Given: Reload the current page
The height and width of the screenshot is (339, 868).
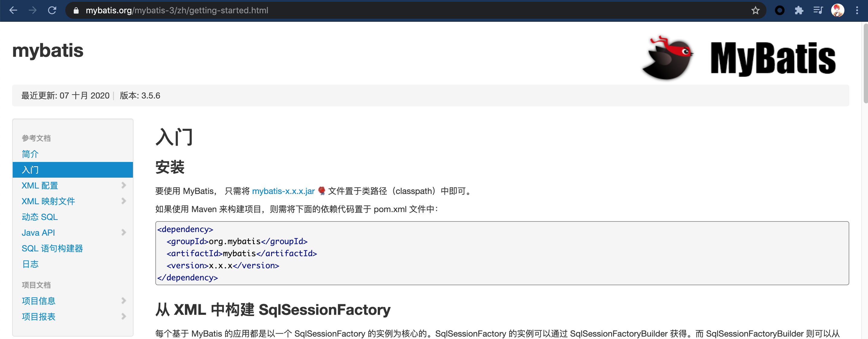Looking at the screenshot, I should (x=52, y=11).
